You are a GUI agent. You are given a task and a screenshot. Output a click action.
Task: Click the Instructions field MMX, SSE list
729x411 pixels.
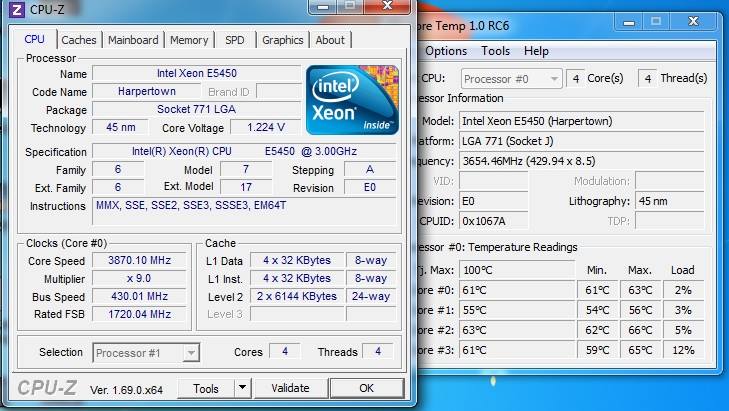(244, 212)
